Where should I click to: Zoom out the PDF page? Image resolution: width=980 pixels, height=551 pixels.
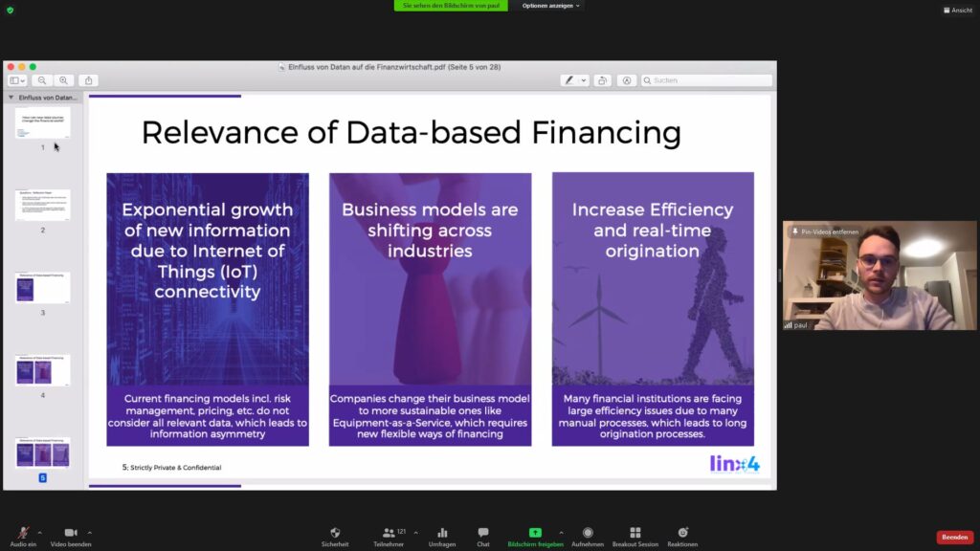[x=42, y=80]
